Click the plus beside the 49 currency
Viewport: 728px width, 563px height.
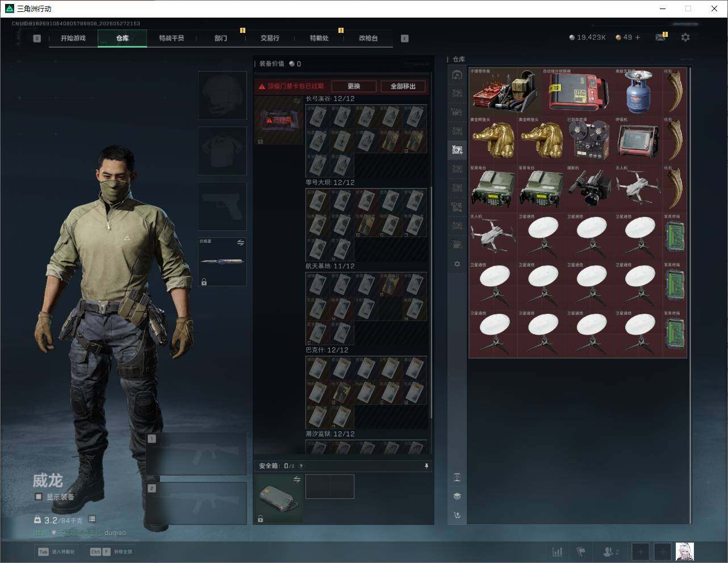pyautogui.click(x=638, y=37)
